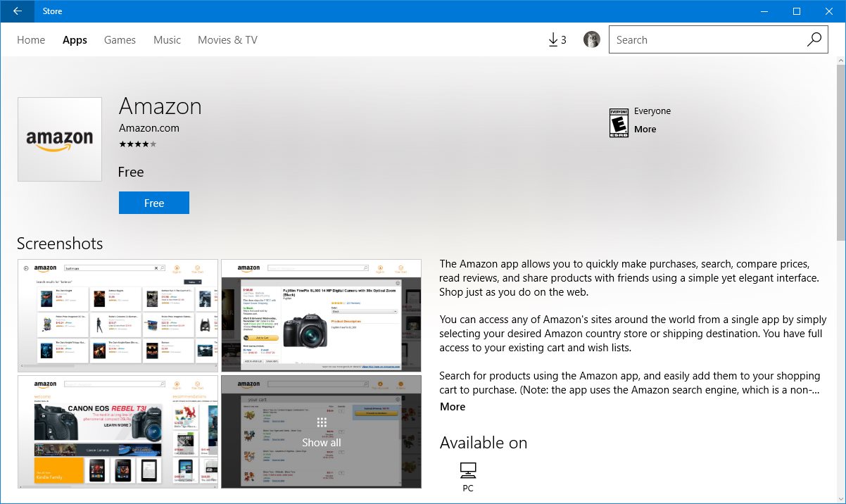The width and height of the screenshot is (846, 504).
Task: Click the Screenshots section heading
Action: pyautogui.click(x=60, y=244)
